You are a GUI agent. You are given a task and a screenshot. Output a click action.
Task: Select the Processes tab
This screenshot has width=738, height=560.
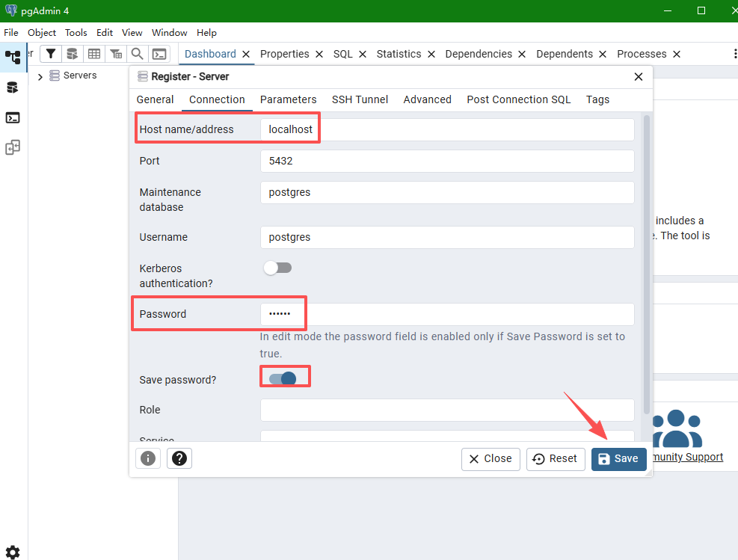[642, 54]
